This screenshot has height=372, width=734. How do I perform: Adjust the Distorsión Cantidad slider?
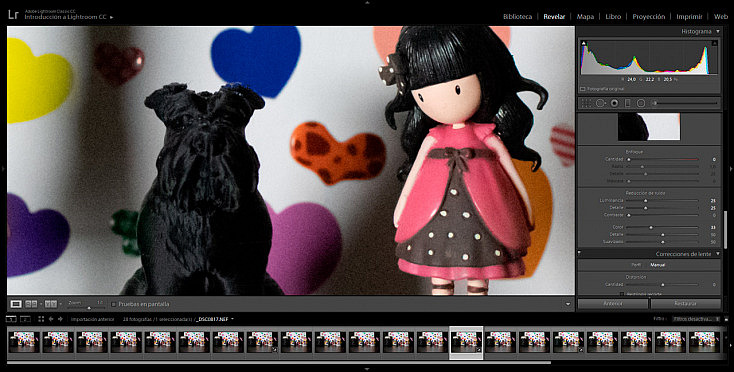coord(662,284)
